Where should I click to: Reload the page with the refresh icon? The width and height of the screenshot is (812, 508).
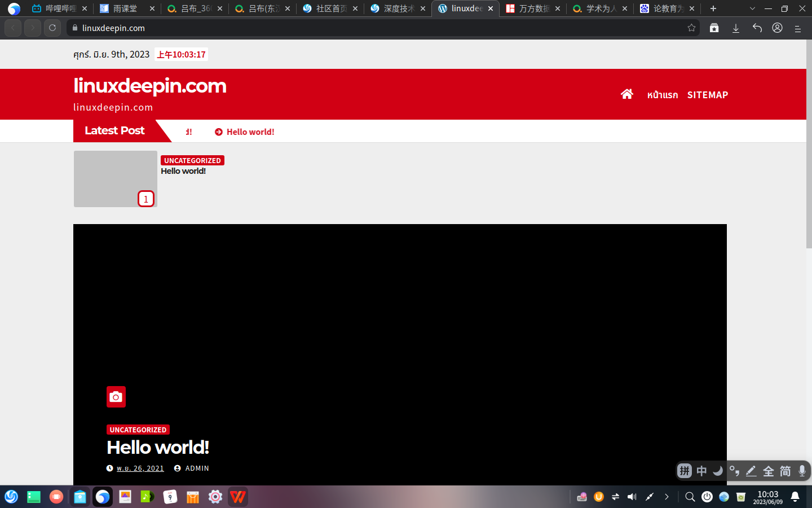click(52, 28)
